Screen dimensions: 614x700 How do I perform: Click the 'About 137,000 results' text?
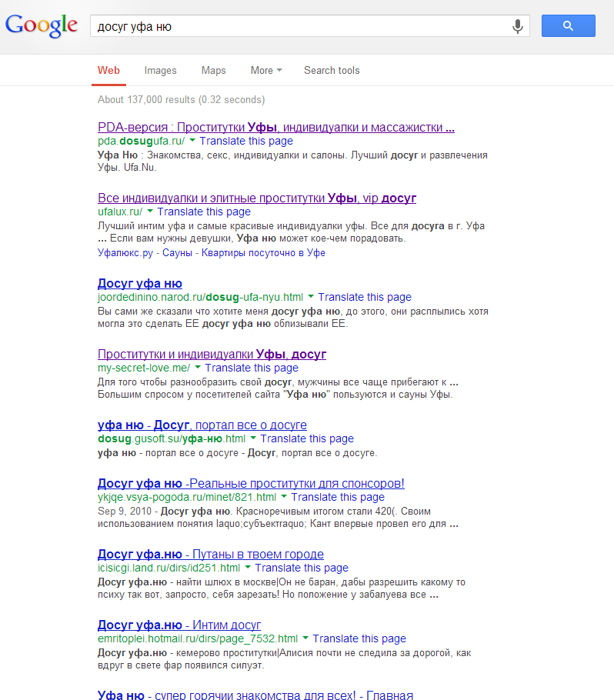[x=182, y=99]
